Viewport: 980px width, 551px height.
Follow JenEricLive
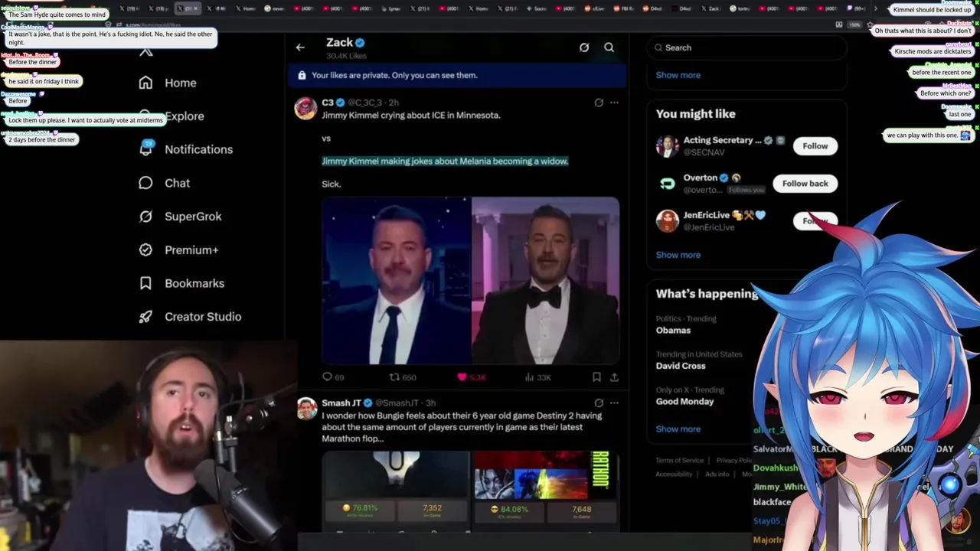(815, 221)
